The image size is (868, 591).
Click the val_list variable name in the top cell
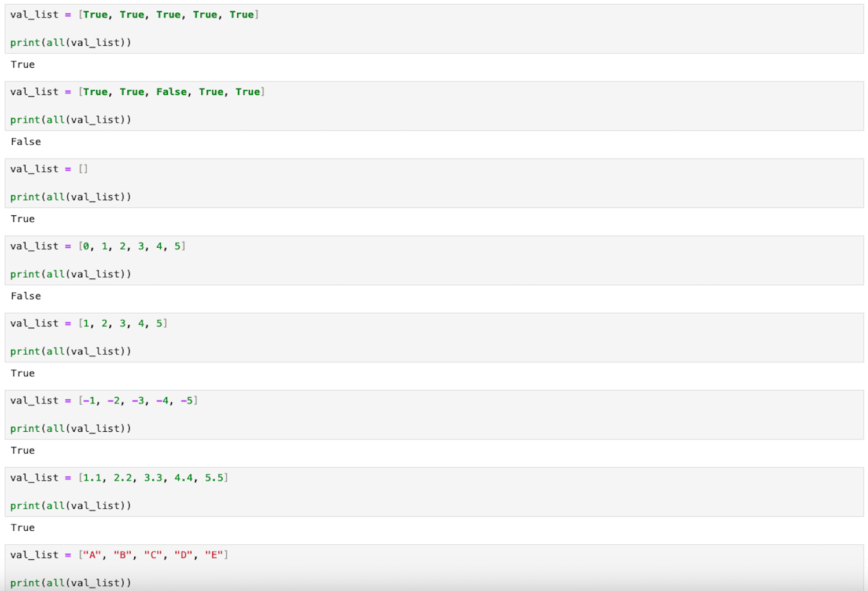(35, 14)
